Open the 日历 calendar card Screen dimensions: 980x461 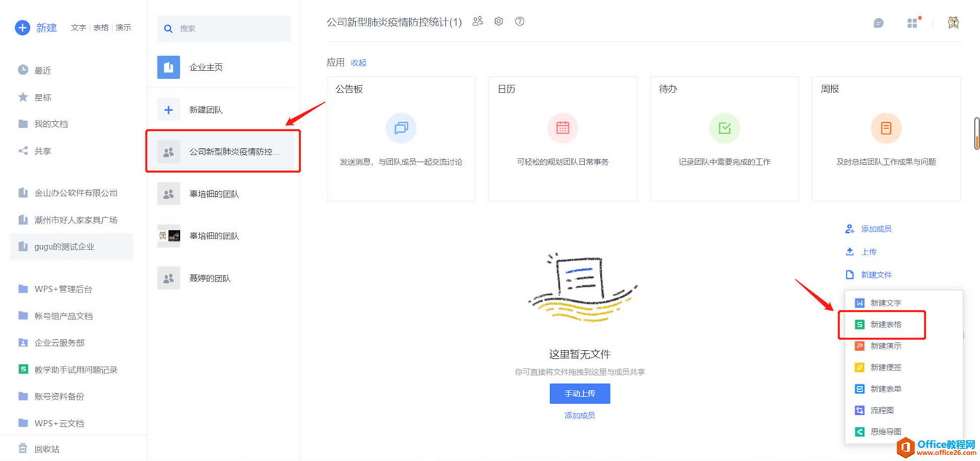(563, 139)
